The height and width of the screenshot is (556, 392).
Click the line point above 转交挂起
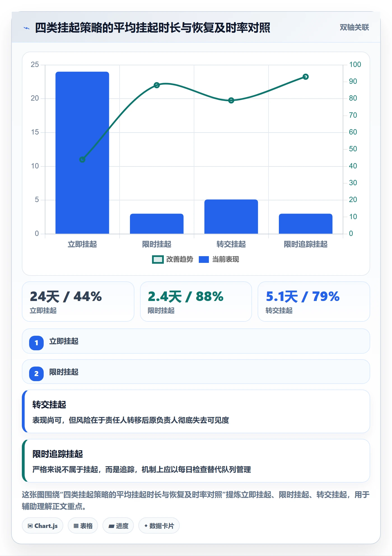tap(231, 100)
